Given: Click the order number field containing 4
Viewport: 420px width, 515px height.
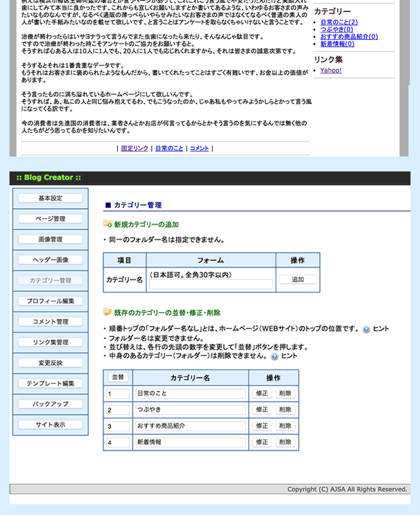Looking at the screenshot, I should point(118,442).
